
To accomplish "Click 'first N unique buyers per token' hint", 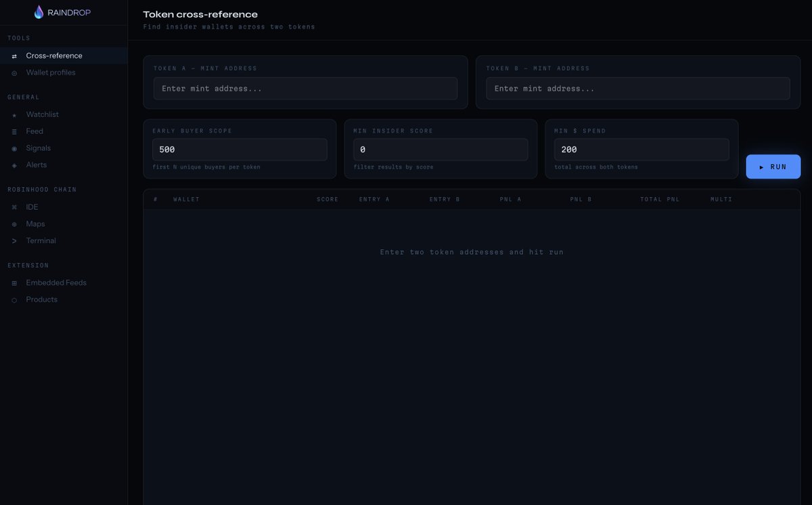I will 208,167.
